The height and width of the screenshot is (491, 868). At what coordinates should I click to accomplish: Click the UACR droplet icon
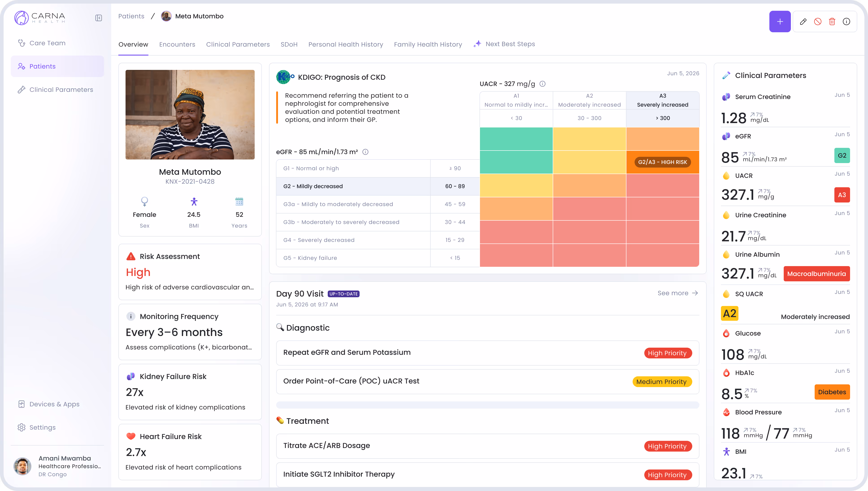[x=726, y=176]
